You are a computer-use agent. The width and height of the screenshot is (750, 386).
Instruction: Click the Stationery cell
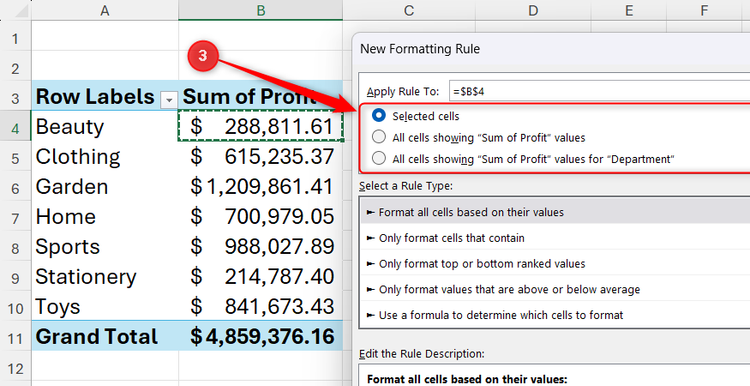105,276
